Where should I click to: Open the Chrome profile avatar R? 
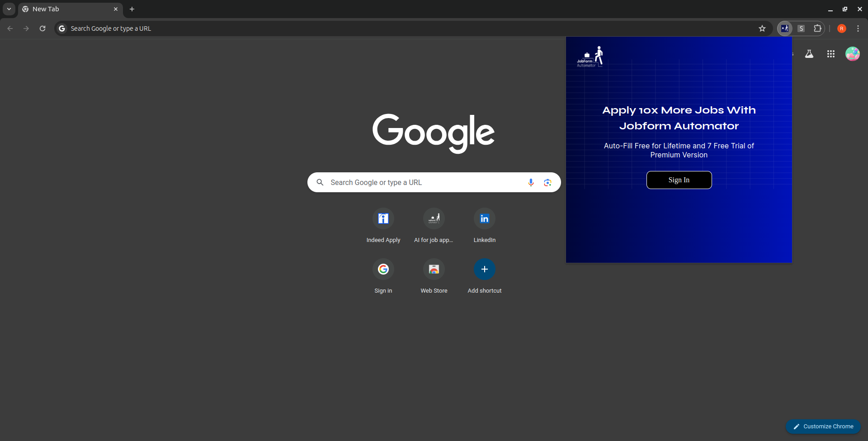[x=842, y=28]
